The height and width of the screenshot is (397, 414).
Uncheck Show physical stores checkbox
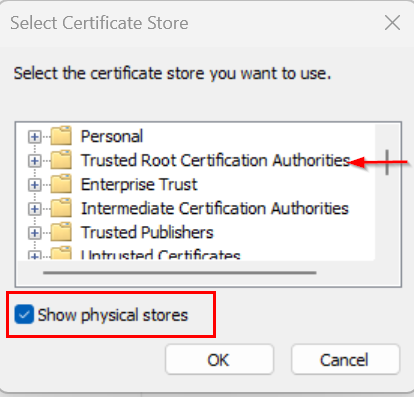24,314
